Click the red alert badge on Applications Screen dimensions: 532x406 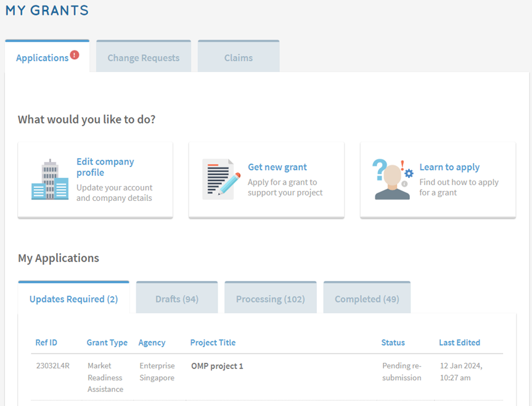click(x=75, y=55)
